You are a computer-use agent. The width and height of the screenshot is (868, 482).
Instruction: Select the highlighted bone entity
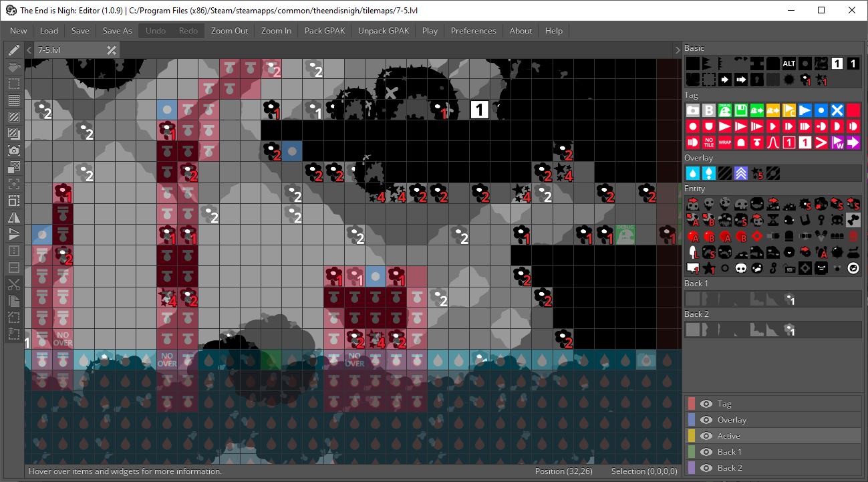pyautogui.click(x=853, y=220)
